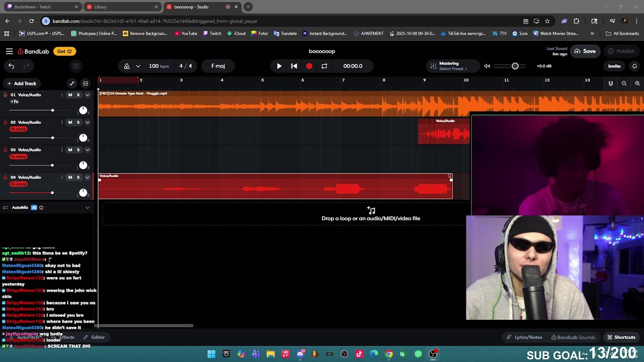The width and height of the screenshot is (644, 362).
Task: Zoom out the timeline
Action: pos(624,83)
